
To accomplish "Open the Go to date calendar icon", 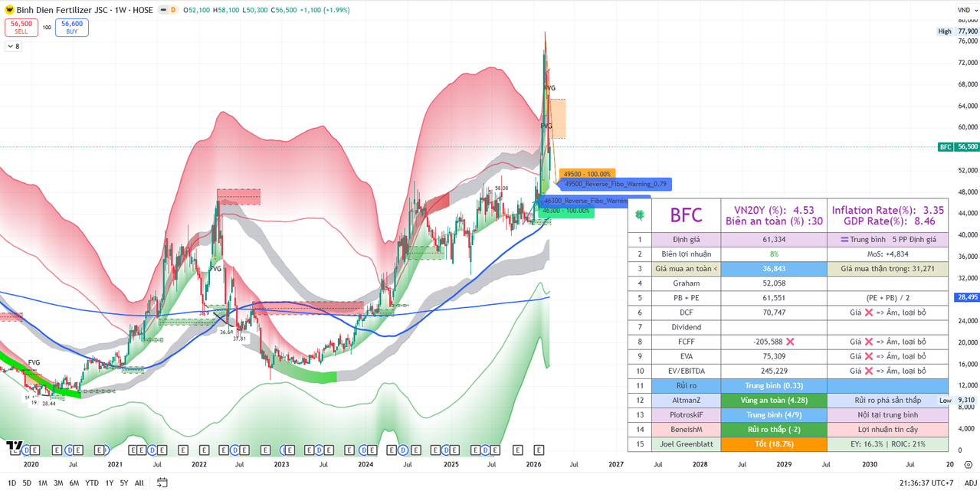I will [162, 483].
